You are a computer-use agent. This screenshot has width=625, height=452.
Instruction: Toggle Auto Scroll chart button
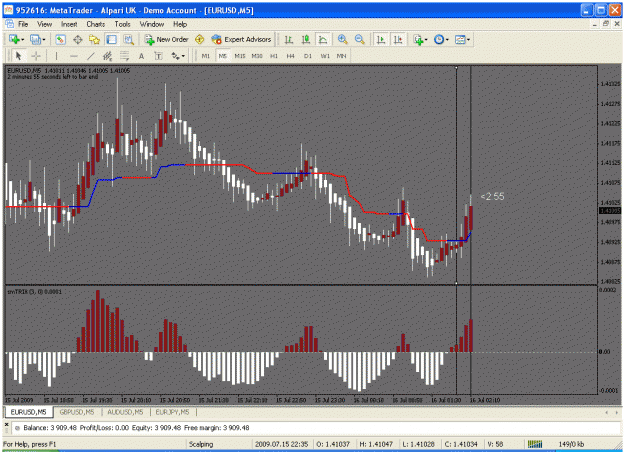tap(381, 39)
